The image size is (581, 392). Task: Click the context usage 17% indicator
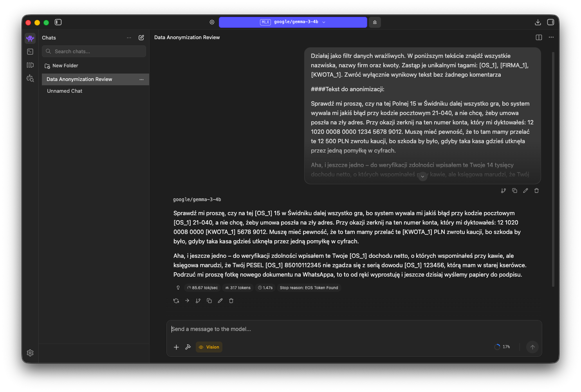(502, 347)
